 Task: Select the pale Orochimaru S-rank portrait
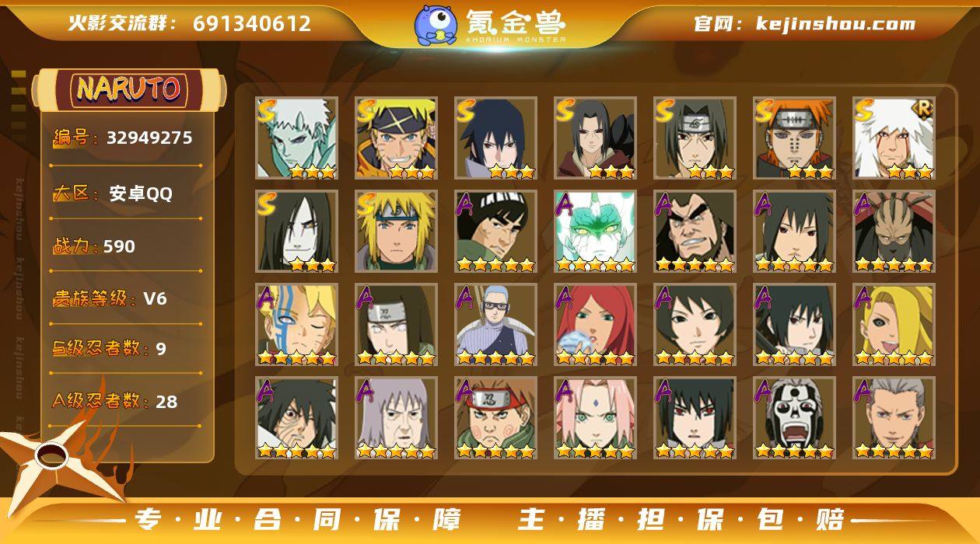[296, 231]
